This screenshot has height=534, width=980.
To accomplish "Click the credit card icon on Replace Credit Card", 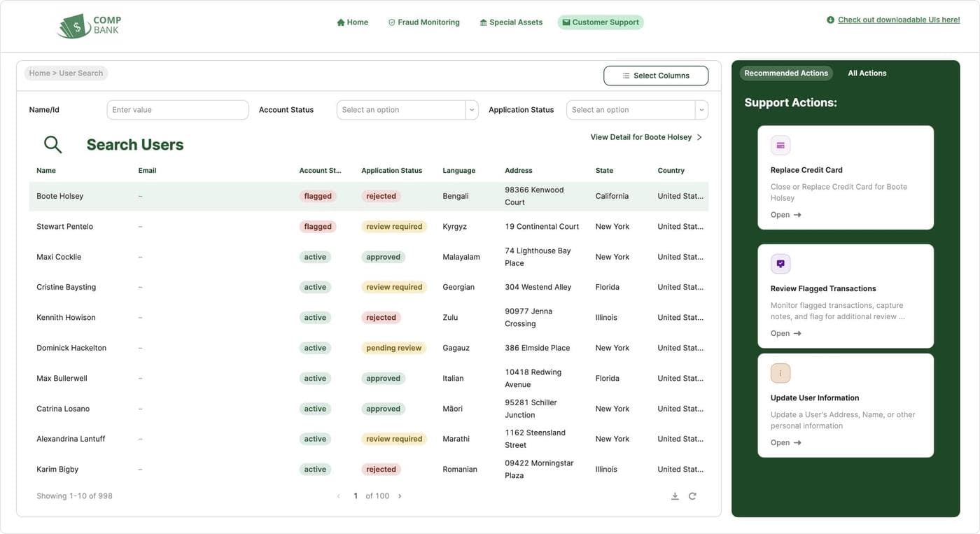I will click(x=778, y=143).
